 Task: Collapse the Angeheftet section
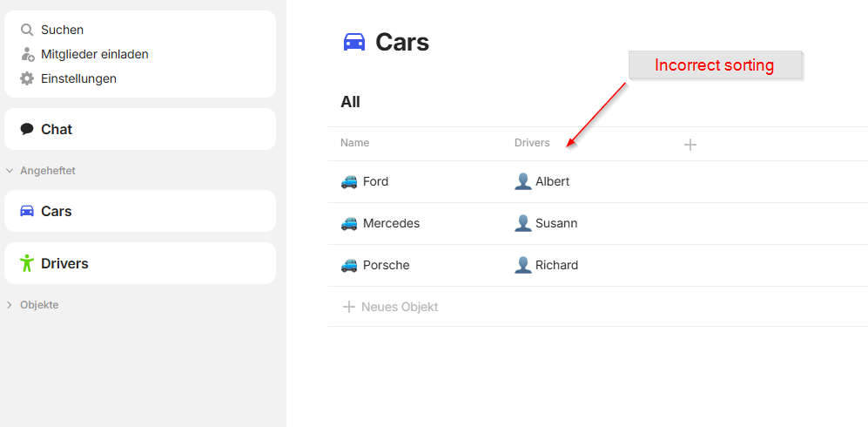pyautogui.click(x=10, y=171)
